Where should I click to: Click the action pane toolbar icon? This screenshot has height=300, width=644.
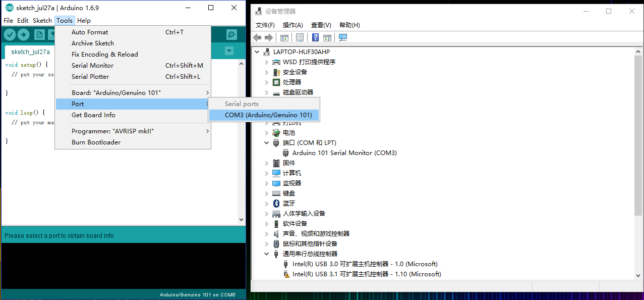click(x=327, y=37)
